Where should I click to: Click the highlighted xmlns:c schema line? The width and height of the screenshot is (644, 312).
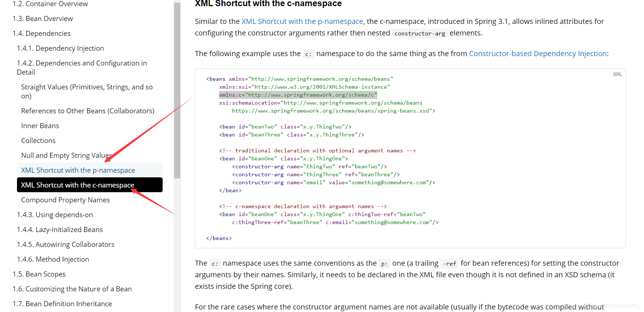[x=298, y=95]
